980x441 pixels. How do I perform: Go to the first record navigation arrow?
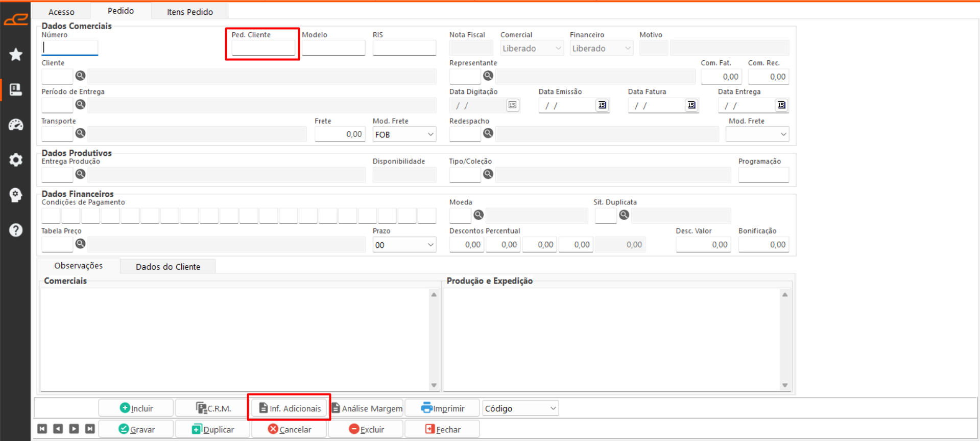coord(42,429)
